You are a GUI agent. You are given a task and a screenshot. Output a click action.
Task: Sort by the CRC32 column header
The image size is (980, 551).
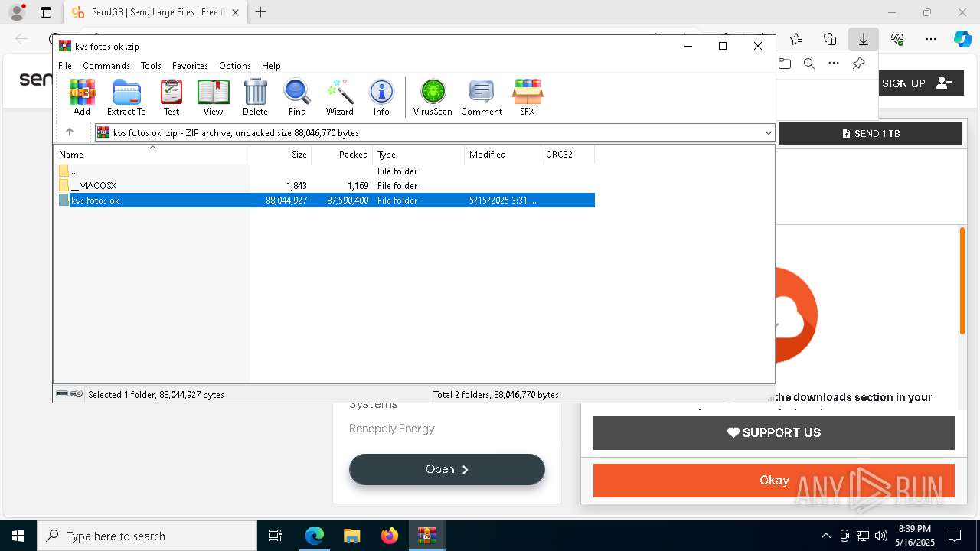pos(568,155)
